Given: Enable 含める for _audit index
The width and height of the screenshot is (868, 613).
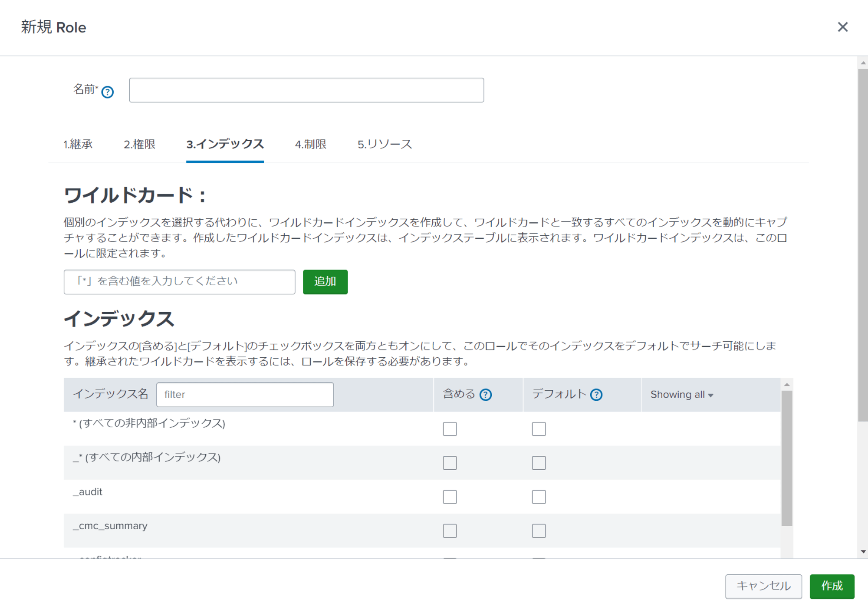Looking at the screenshot, I should click(450, 497).
